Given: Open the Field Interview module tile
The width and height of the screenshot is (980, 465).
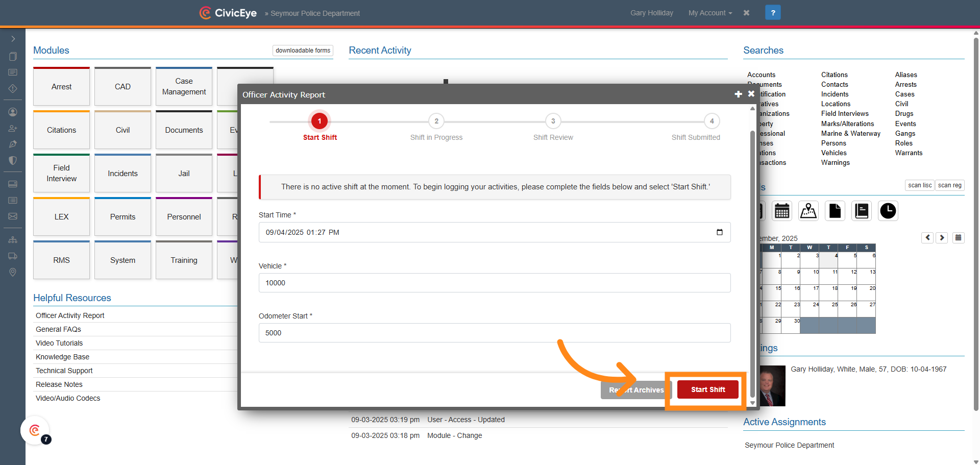Looking at the screenshot, I should tap(61, 174).
